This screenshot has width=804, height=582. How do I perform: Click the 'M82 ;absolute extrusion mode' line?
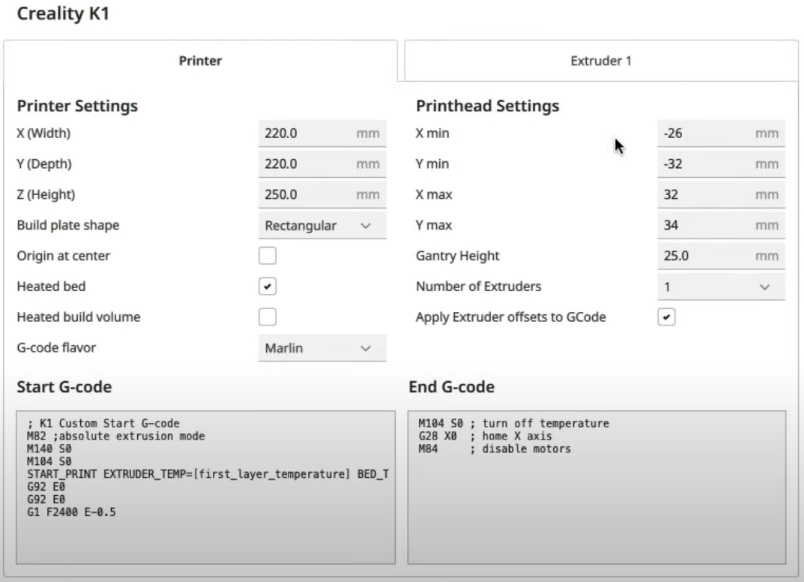tap(116, 436)
